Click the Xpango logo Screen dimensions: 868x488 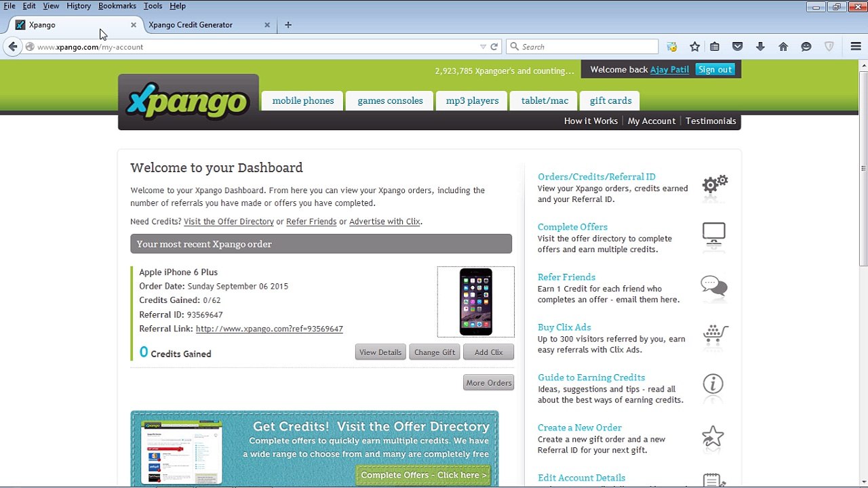click(188, 102)
